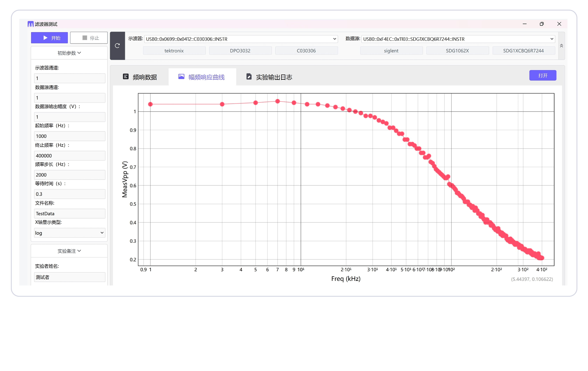Screen dimensions: 588x371
Task: Click the refresh devices icon
Action: pyautogui.click(x=117, y=46)
